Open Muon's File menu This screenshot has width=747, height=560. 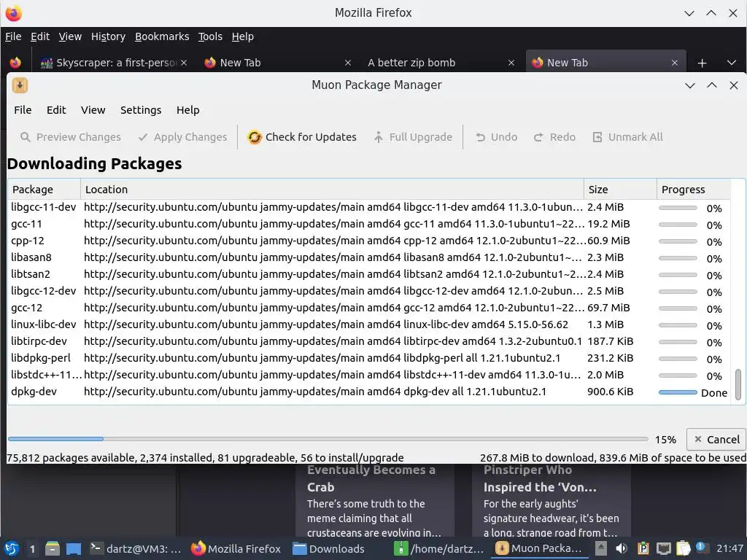23,110
